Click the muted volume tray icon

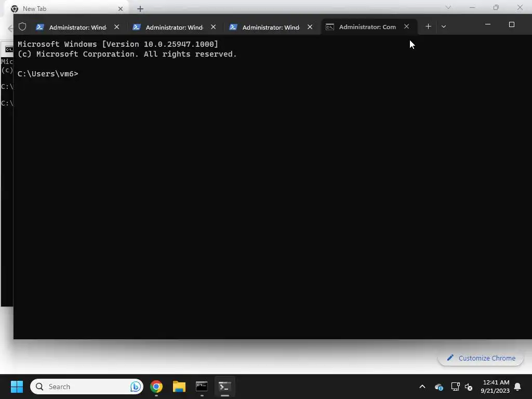tap(469, 387)
